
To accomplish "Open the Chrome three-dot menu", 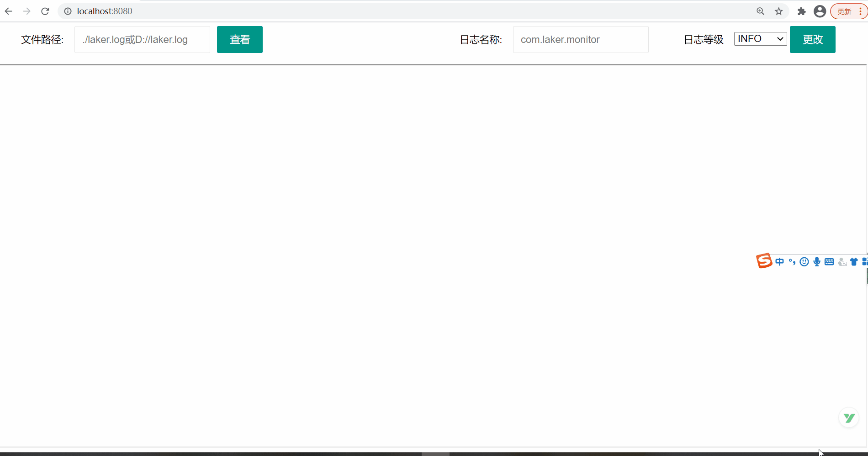I will 861,11.
